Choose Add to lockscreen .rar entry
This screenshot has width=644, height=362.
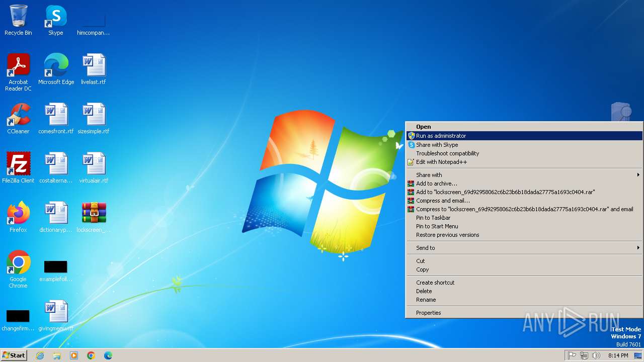(x=524, y=192)
